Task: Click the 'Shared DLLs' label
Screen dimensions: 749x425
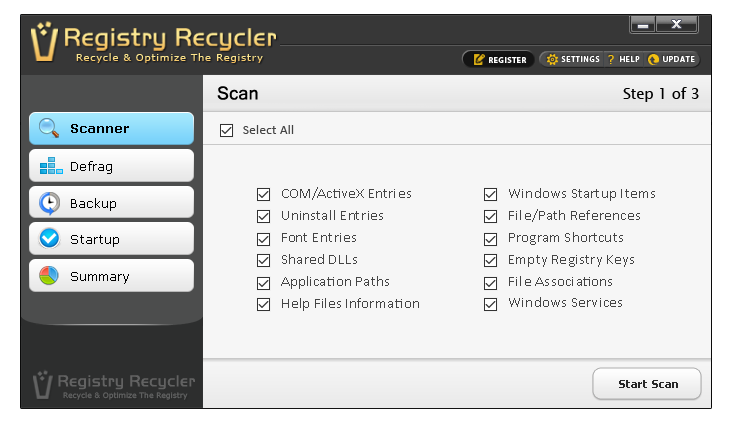Action: click(319, 260)
